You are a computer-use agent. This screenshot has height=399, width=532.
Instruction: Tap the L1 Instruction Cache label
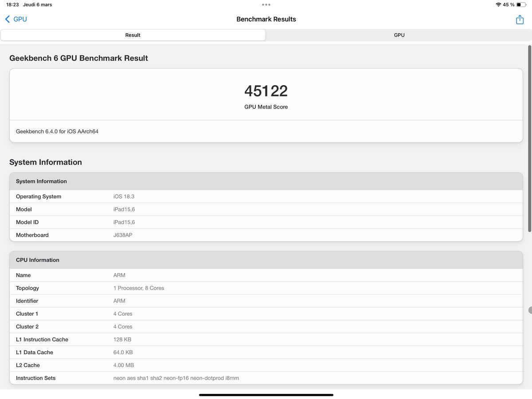pos(42,340)
